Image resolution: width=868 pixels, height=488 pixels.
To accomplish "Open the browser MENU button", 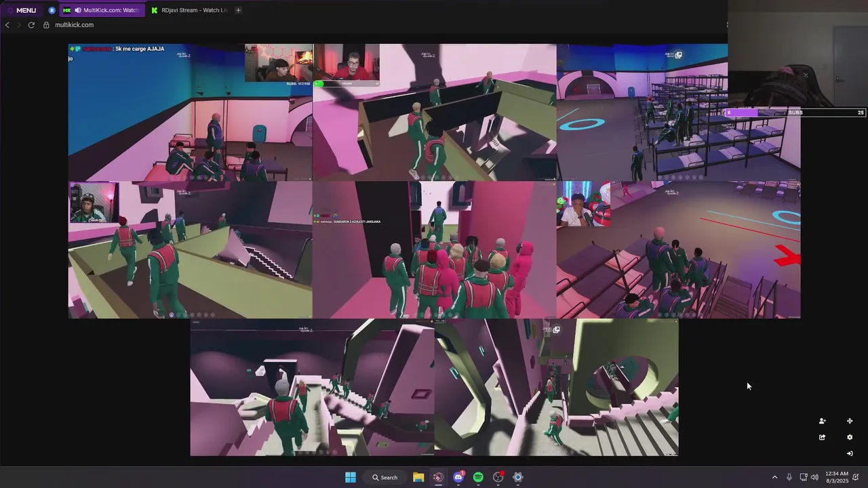I will [22, 10].
